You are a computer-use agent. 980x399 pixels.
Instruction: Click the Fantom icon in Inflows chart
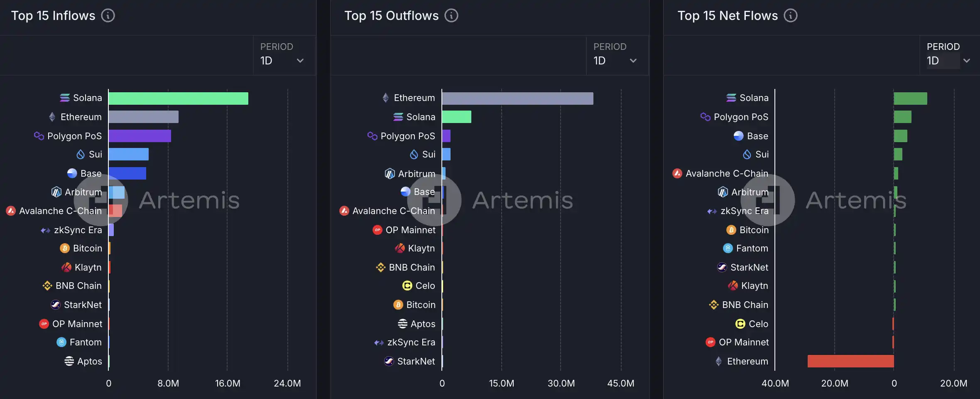(x=61, y=342)
